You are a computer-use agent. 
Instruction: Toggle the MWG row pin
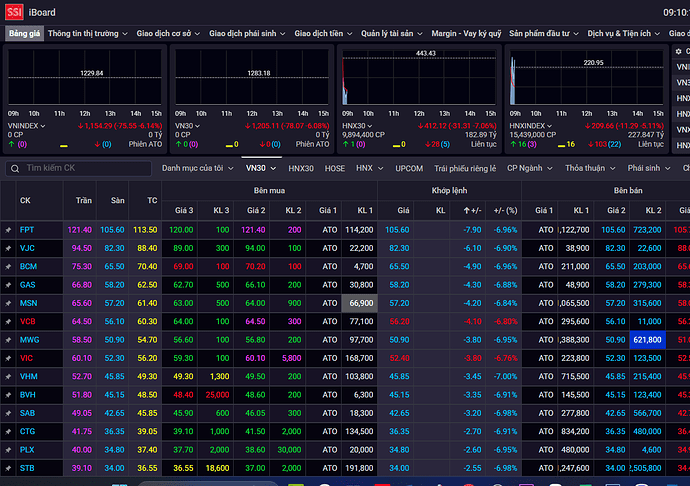click(x=8, y=339)
